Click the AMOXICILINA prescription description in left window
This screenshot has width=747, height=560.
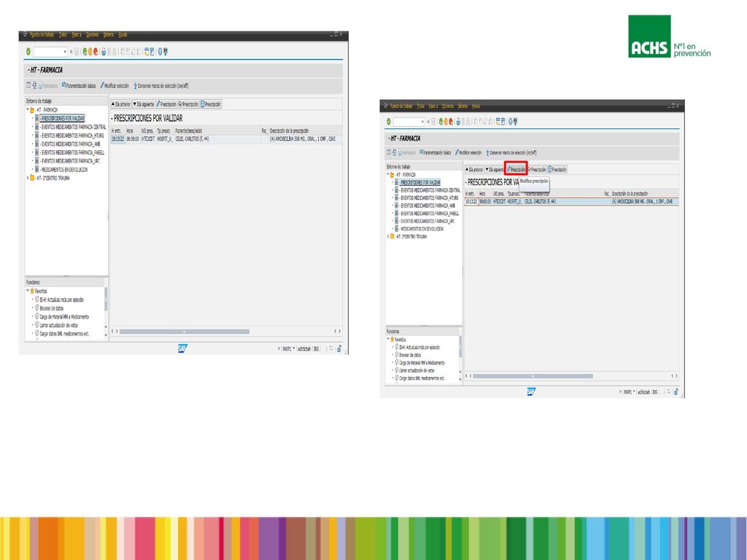point(303,139)
